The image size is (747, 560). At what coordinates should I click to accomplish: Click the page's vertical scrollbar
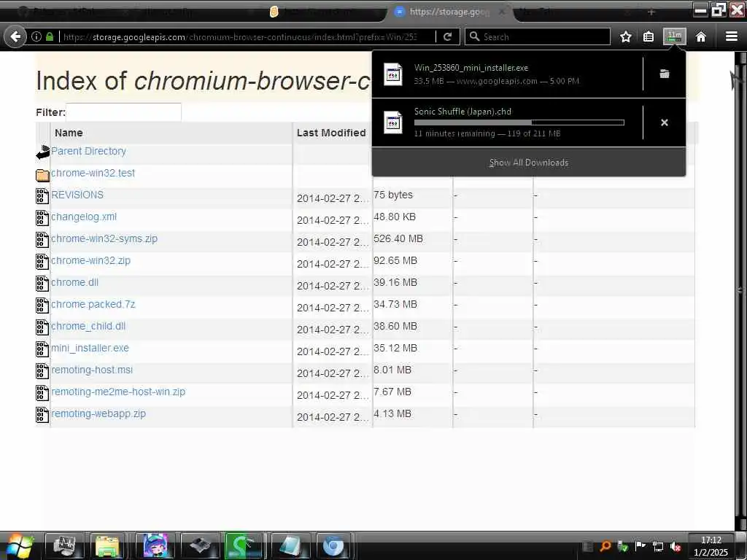click(x=740, y=289)
